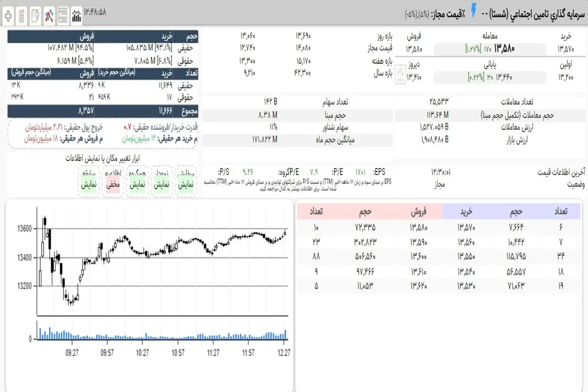Toggle the سابقه display button

[90, 182]
